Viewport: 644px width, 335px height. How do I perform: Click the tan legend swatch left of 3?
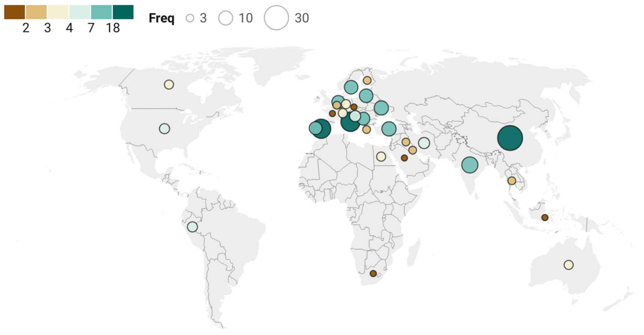36,12
